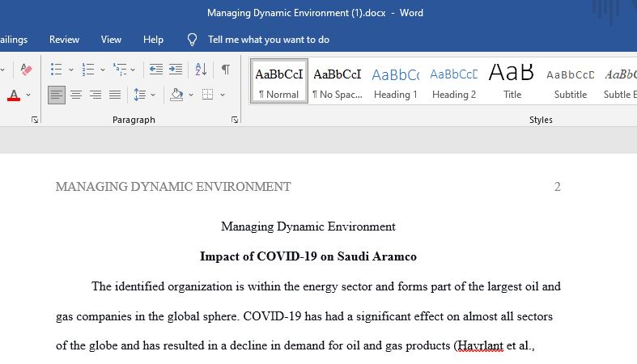The height and width of the screenshot is (364, 637).
Task: Open the Font Color dropdown arrow
Action: (28, 95)
